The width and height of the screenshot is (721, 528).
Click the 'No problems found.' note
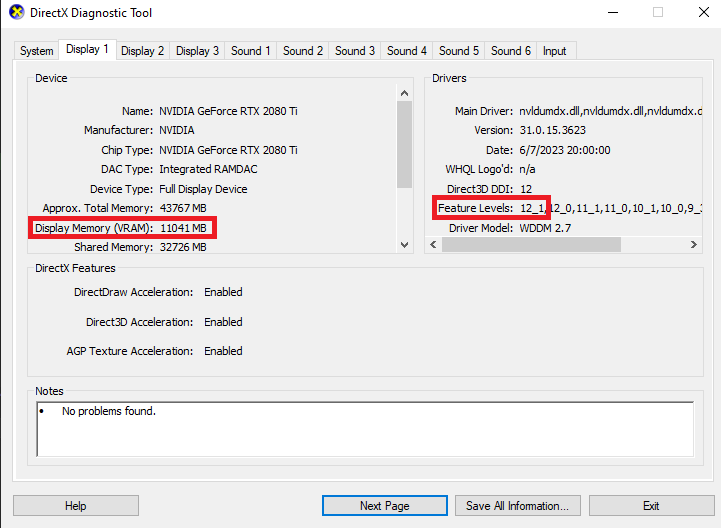pyautogui.click(x=109, y=411)
